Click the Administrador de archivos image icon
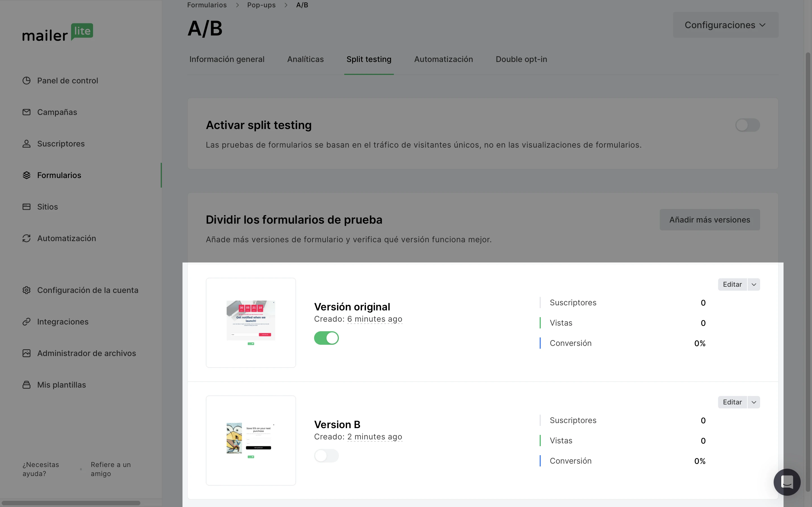 pyautogui.click(x=27, y=353)
